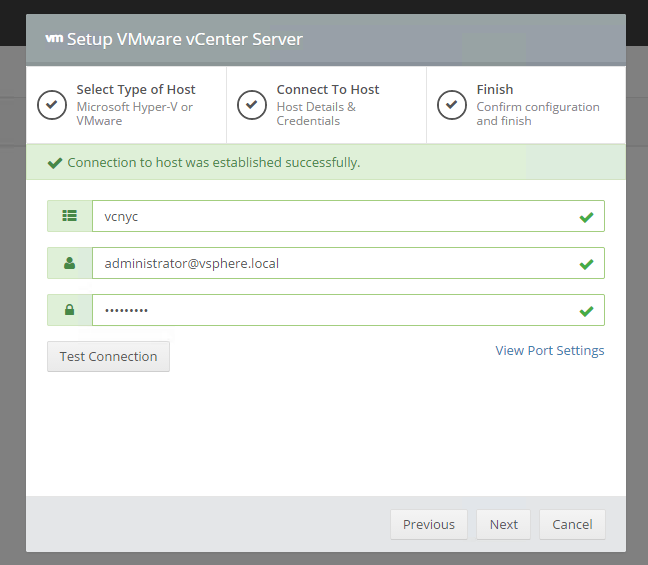The width and height of the screenshot is (648, 565).
Task: Click the Select Type of Host circle checkmark
Action: [52, 105]
